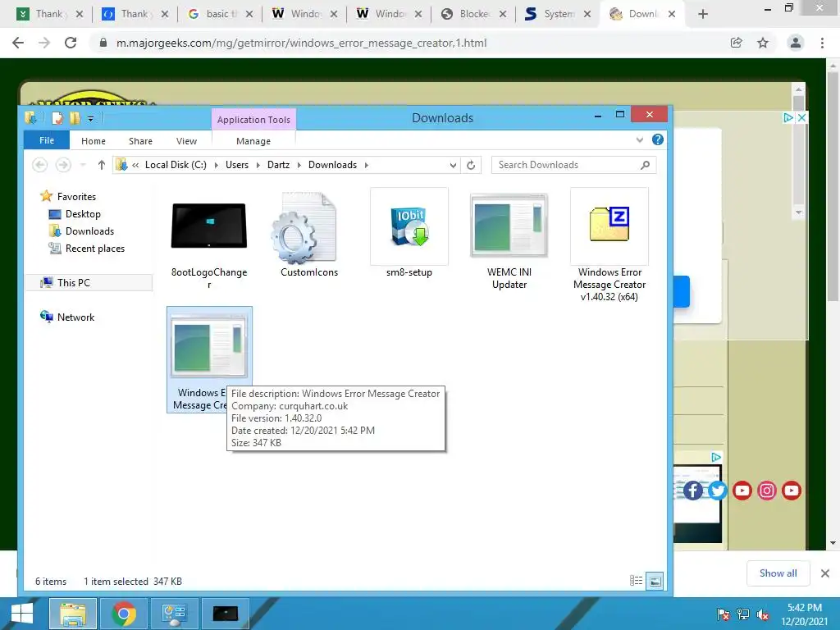Select the sm8-setup IObit installer
The height and width of the screenshot is (630, 840).
409,226
